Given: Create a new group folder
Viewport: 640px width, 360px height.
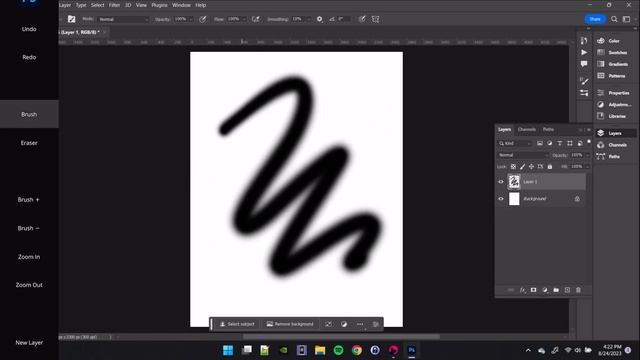Looking at the screenshot, I should coord(556,290).
